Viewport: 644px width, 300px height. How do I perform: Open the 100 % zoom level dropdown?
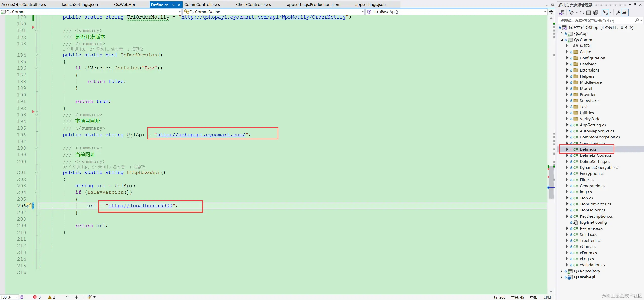17,297
